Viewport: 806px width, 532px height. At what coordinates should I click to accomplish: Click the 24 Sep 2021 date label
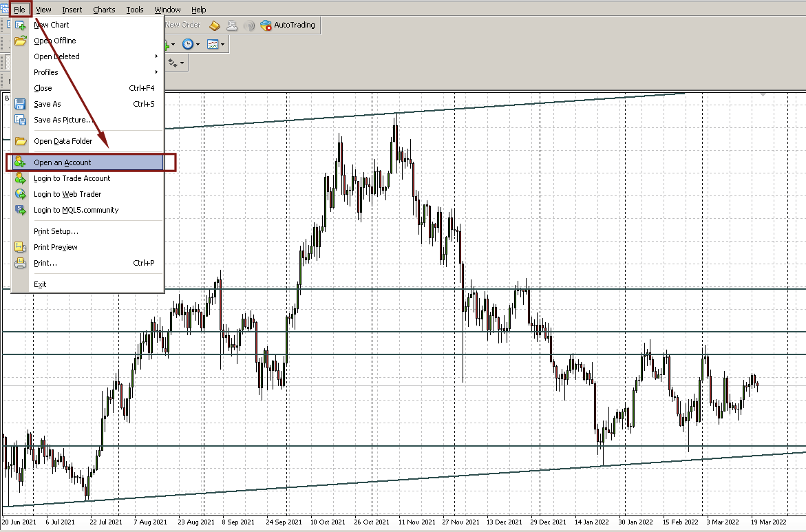pos(284,522)
